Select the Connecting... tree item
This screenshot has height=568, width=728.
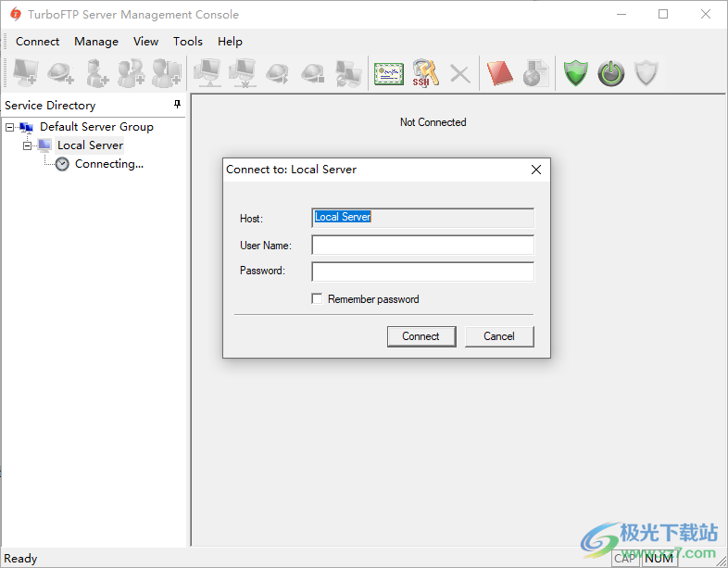(109, 164)
